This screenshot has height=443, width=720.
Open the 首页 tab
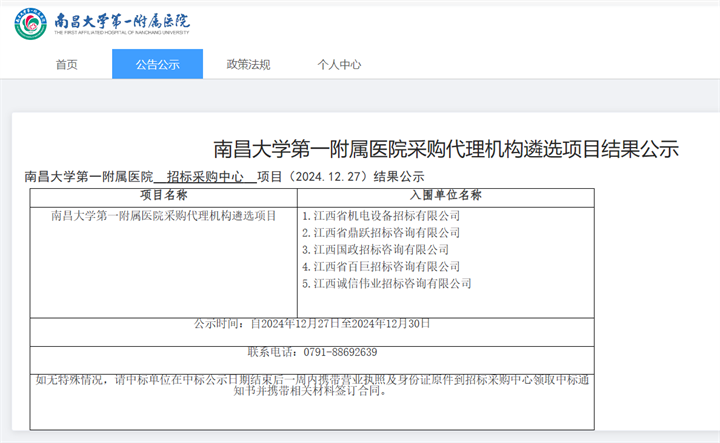[x=67, y=64]
